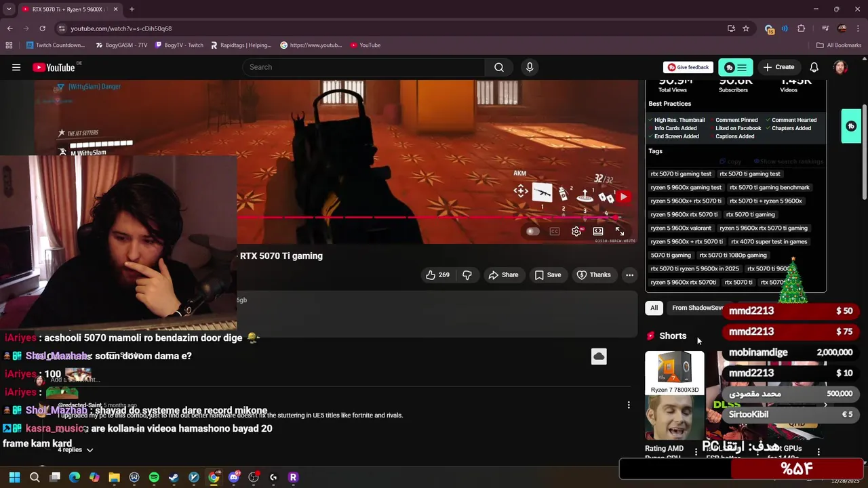Viewport: 868px width, 488px height.
Task: Open tab search dropdown arrow
Action: 9,9
